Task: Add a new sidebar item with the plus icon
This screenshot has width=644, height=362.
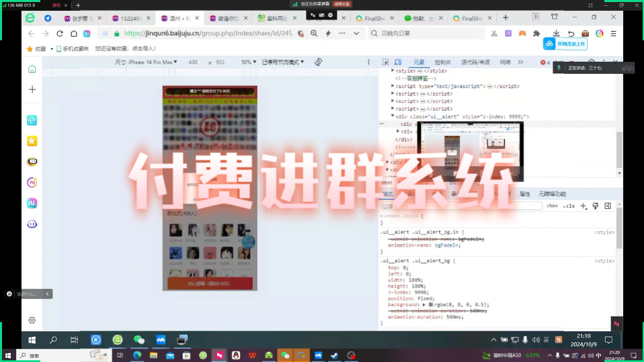Action: click(32, 89)
